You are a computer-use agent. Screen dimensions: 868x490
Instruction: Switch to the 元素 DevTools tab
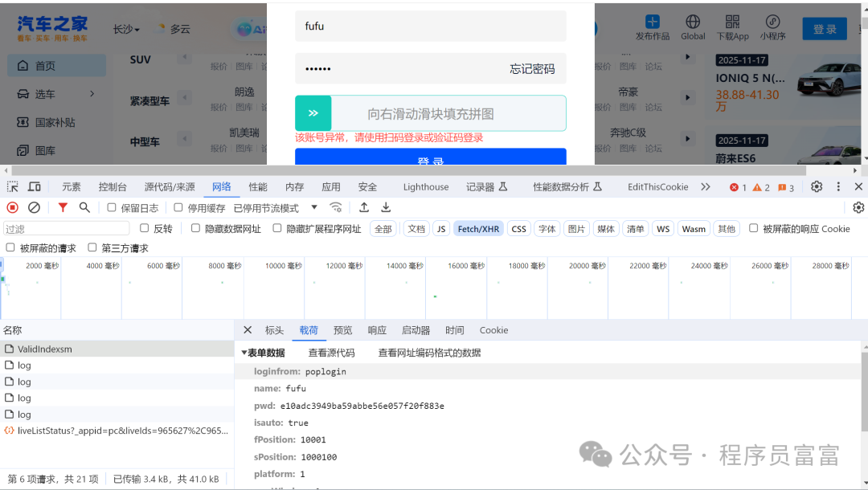[x=71, y=187]
